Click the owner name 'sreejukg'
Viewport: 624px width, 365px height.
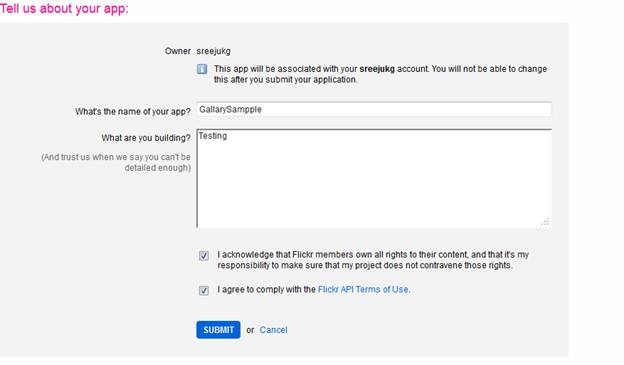tap(214, 51)
